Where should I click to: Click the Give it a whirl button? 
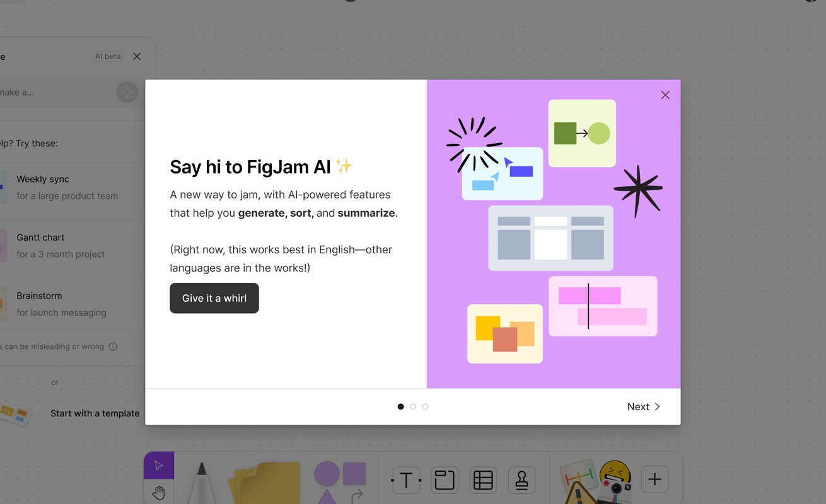[x=214, y=298]
